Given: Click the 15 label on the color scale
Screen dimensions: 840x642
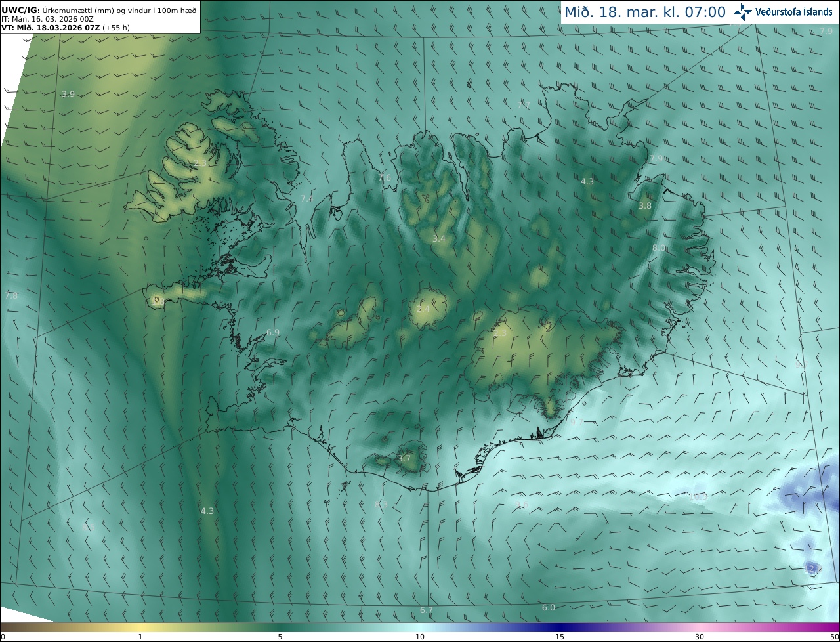Looking at the screenshot, I should coord(560,637).
